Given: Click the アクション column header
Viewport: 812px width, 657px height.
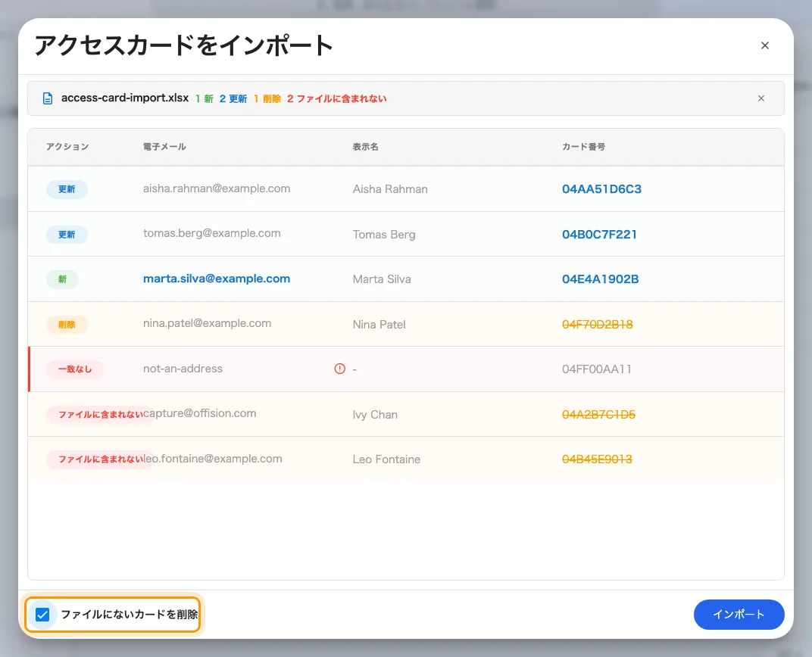Looking at the screenshot, I should 67,147.
